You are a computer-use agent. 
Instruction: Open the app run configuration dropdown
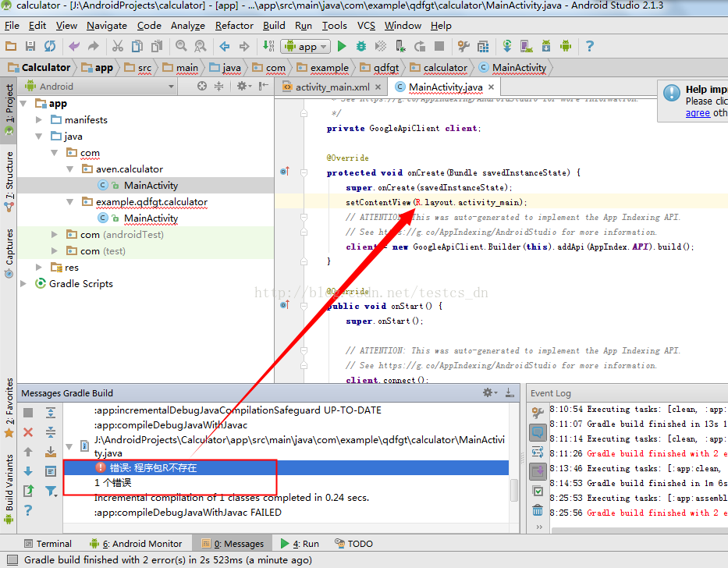[306, 46]
